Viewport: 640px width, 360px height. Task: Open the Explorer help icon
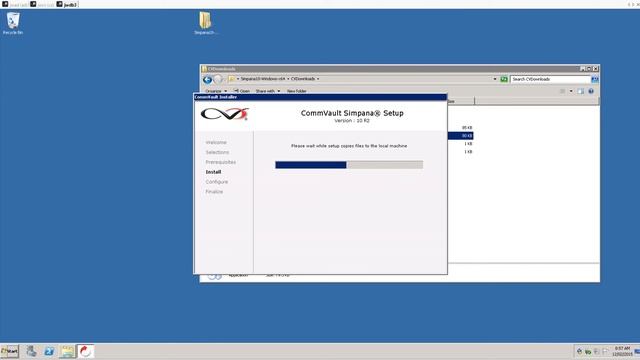(591, 91)
